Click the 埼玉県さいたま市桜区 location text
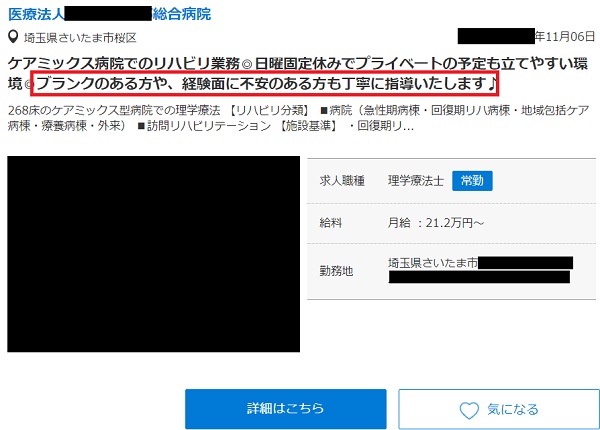The width and height of the screenshot is (600, 430). 80,37
